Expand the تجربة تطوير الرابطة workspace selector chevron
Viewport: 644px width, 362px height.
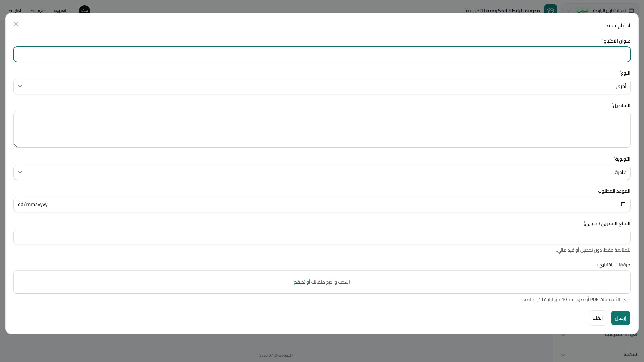click(x=569, y=11)
